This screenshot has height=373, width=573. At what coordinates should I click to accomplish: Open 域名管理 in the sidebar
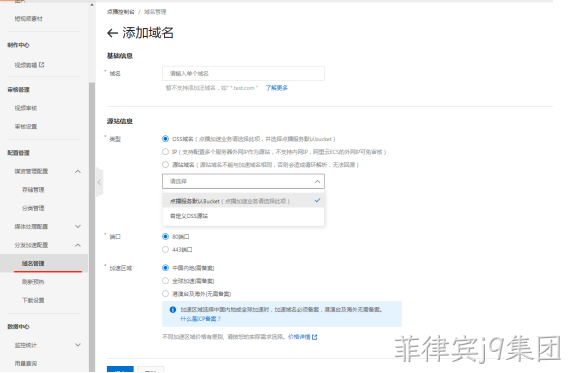33,263
